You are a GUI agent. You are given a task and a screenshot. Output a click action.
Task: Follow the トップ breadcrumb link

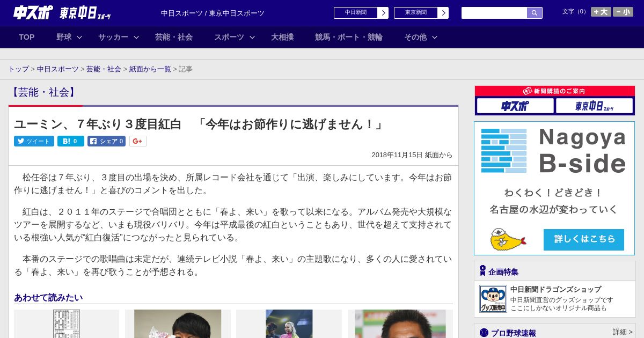(x=19, y=69)
